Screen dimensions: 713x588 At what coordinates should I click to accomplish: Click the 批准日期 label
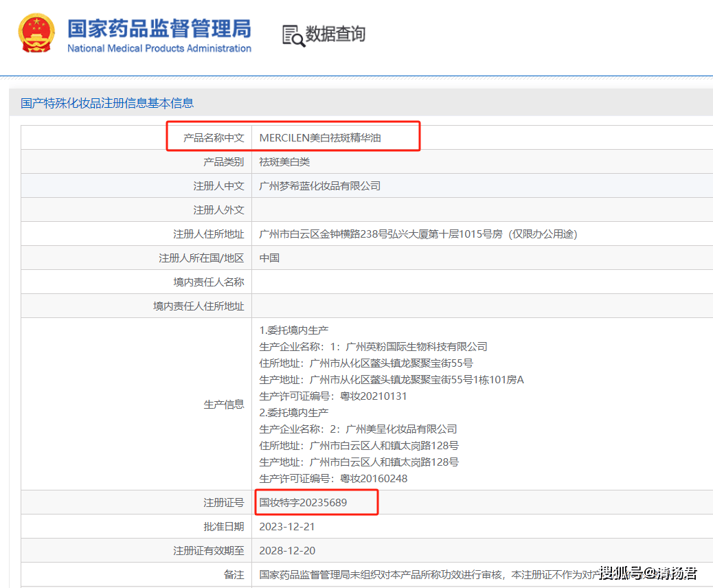coord(224,527)
